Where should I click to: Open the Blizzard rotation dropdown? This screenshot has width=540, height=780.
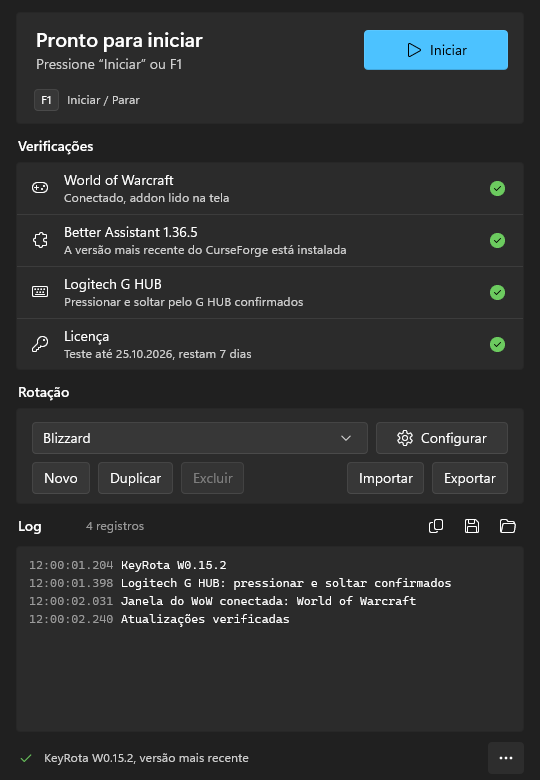coord(200,438)
